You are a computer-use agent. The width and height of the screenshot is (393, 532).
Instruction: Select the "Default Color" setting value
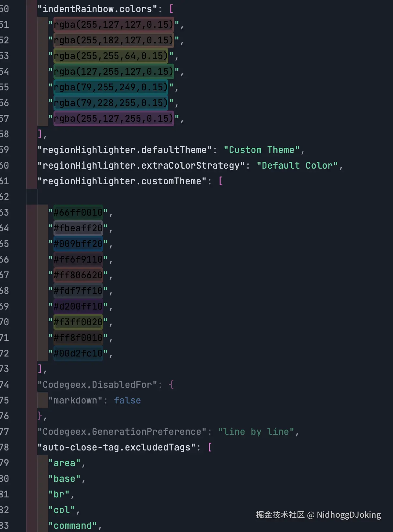pyautogui.click(x=297, y=165)
